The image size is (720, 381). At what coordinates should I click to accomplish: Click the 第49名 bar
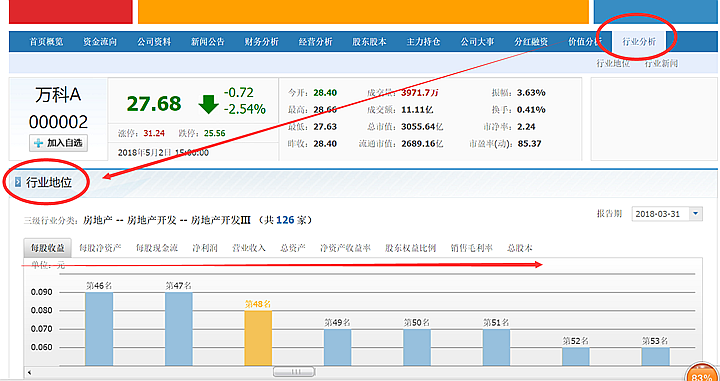tap(338, 347)
